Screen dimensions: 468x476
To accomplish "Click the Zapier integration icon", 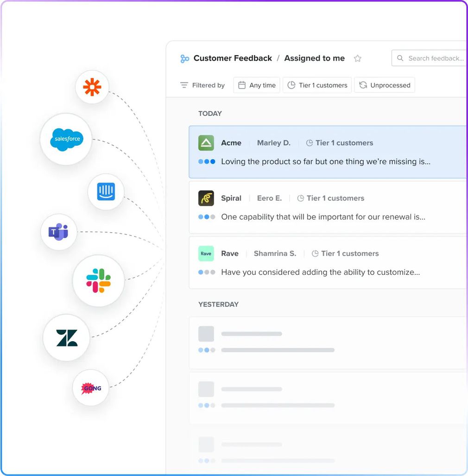I will point(92,87).
